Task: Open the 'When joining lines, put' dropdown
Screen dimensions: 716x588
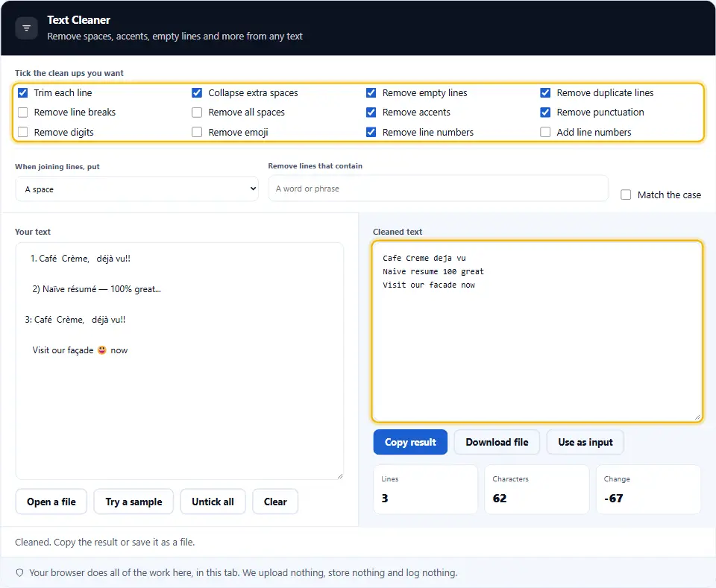Action: tap(137, 189)
